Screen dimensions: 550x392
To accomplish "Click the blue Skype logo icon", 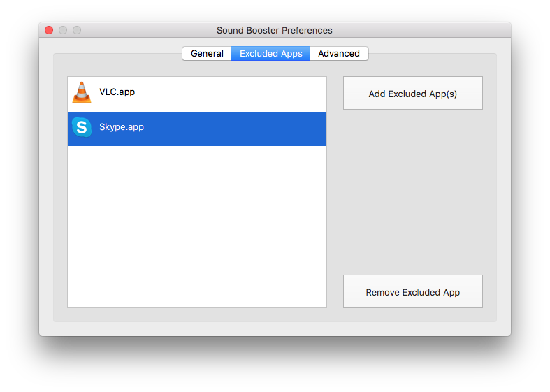I will point(82,127).
